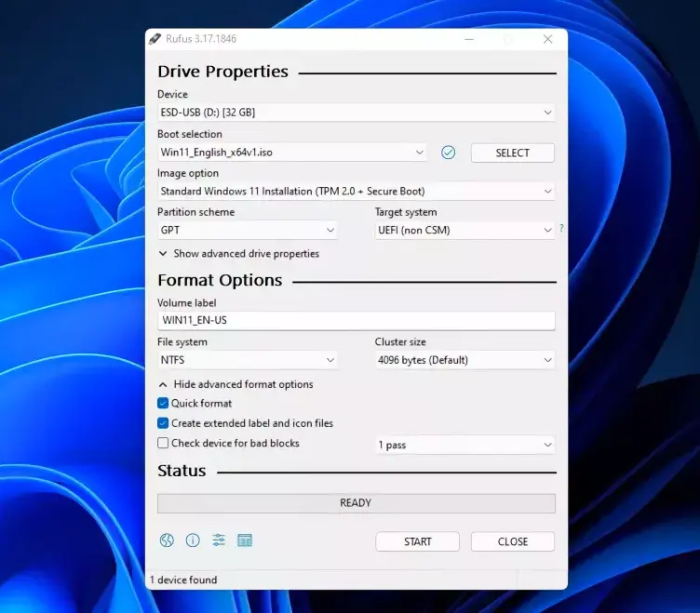Open the Cluster size dropdown
This screenshot has height=613, width=700.
point(464,360)
